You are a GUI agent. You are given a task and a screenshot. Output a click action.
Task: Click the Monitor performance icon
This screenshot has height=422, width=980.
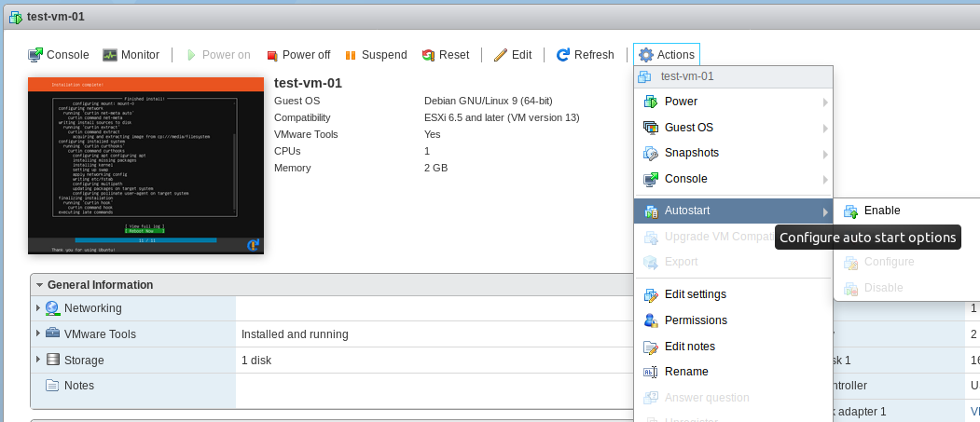tap(110, 55)
